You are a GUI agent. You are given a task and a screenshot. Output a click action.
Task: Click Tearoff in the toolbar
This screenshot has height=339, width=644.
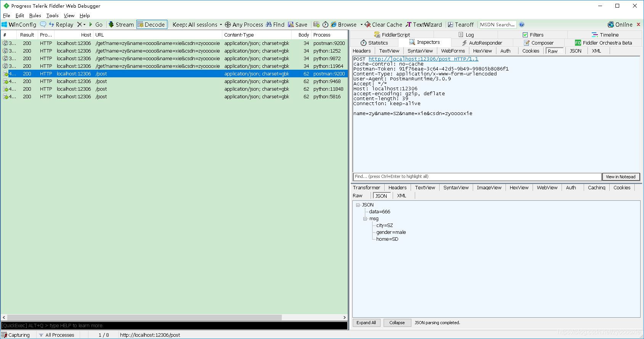pyautogui.click(x=460, y=24)
